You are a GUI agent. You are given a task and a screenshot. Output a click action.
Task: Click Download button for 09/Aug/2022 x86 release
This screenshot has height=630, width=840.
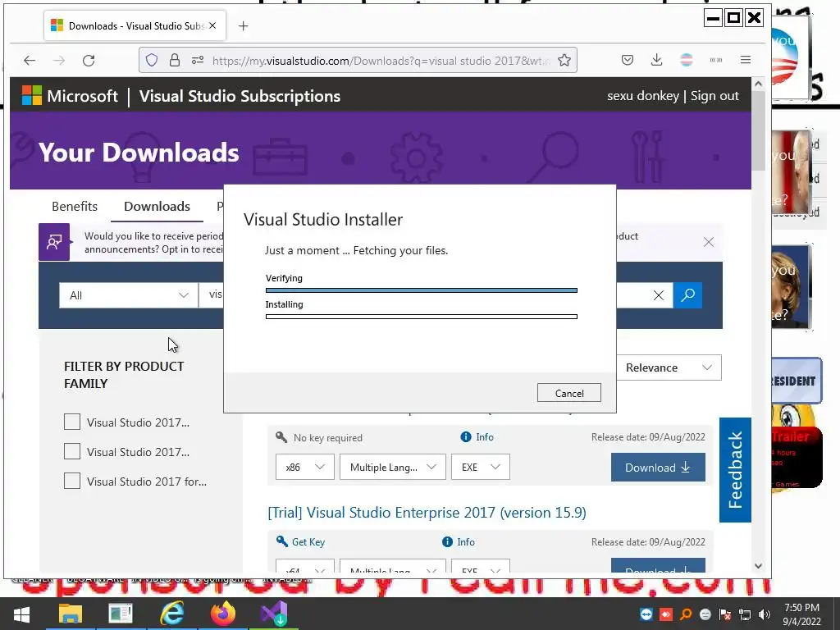tap(658, 467)
